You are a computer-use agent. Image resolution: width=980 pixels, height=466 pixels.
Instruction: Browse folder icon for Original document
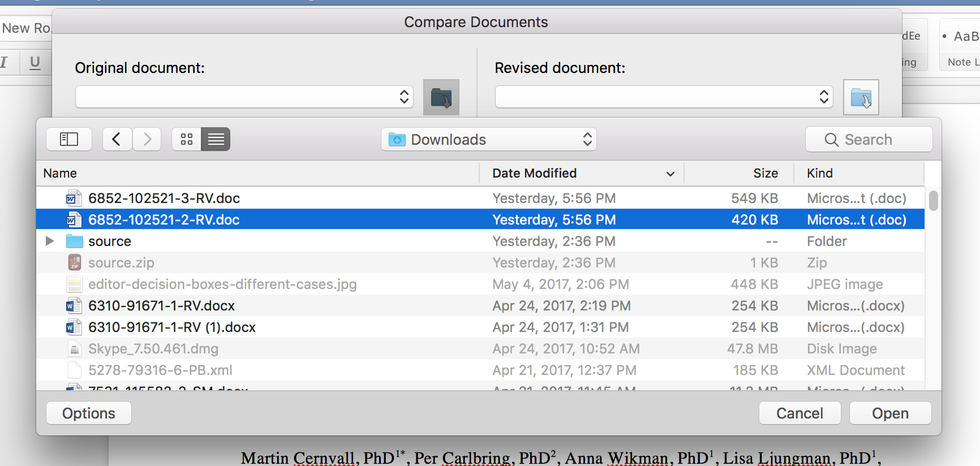click(441, 97)
